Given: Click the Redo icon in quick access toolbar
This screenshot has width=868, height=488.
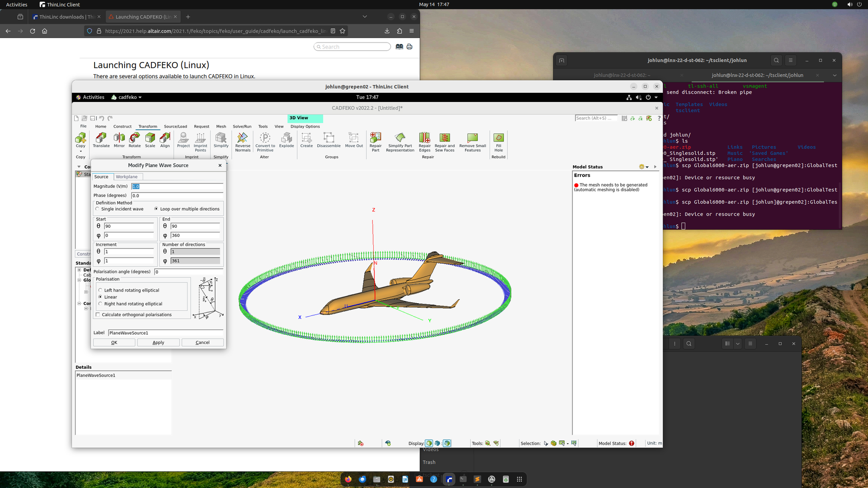Looking at the screenshot, I should point(110,118).
